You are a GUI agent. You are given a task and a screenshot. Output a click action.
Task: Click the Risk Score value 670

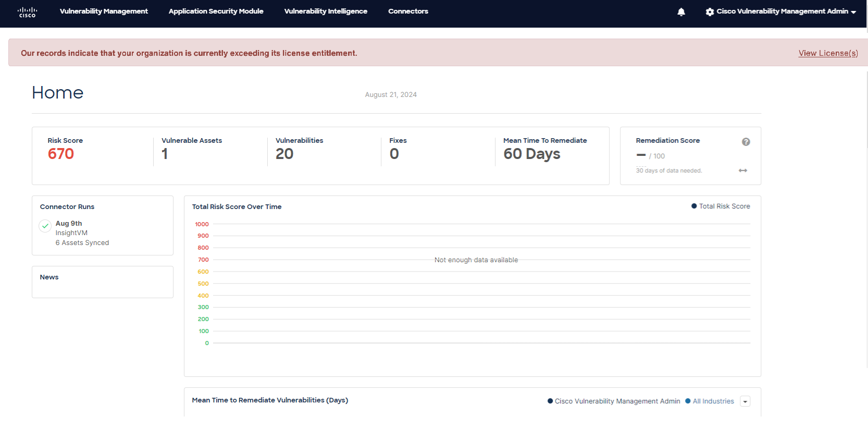tap(61, 154)
